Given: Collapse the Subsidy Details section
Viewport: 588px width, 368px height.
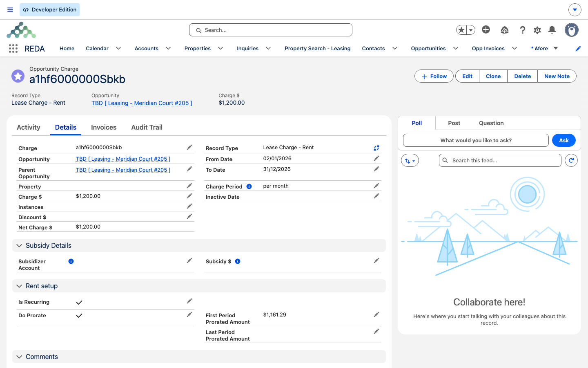Looking at the screenshot, I should point(19,246).
